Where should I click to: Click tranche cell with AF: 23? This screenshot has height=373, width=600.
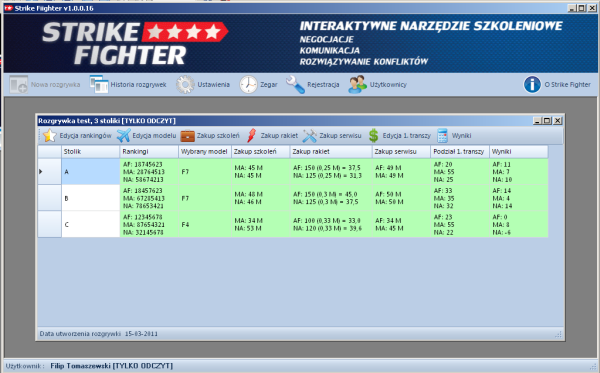pos(460,224)
